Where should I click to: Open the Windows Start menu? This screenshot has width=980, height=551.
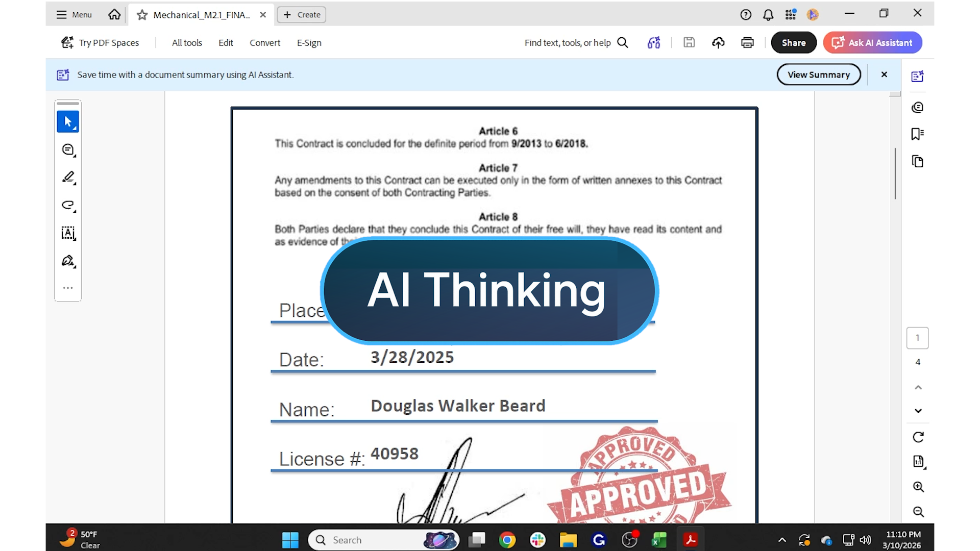tap(290, 540)
